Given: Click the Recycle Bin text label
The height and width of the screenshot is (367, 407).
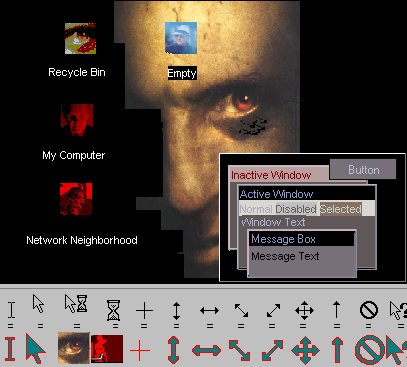Looking at the screenshot, I should [77, 72].
